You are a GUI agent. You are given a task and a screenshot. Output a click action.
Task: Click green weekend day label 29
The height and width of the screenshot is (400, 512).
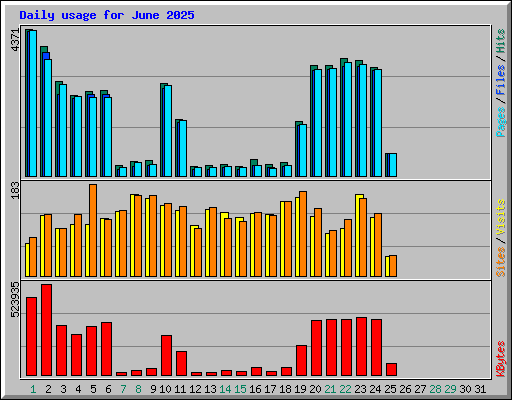coord(450,389)
